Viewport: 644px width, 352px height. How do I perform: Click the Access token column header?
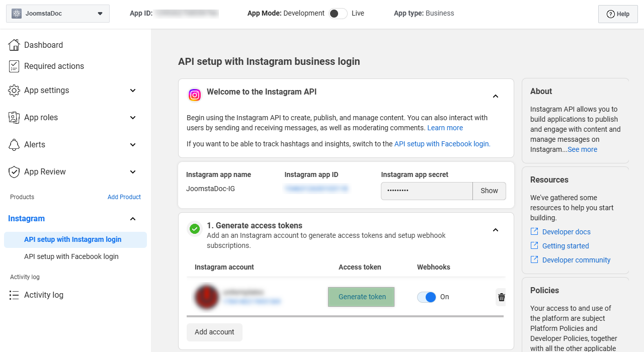[360, 267]
